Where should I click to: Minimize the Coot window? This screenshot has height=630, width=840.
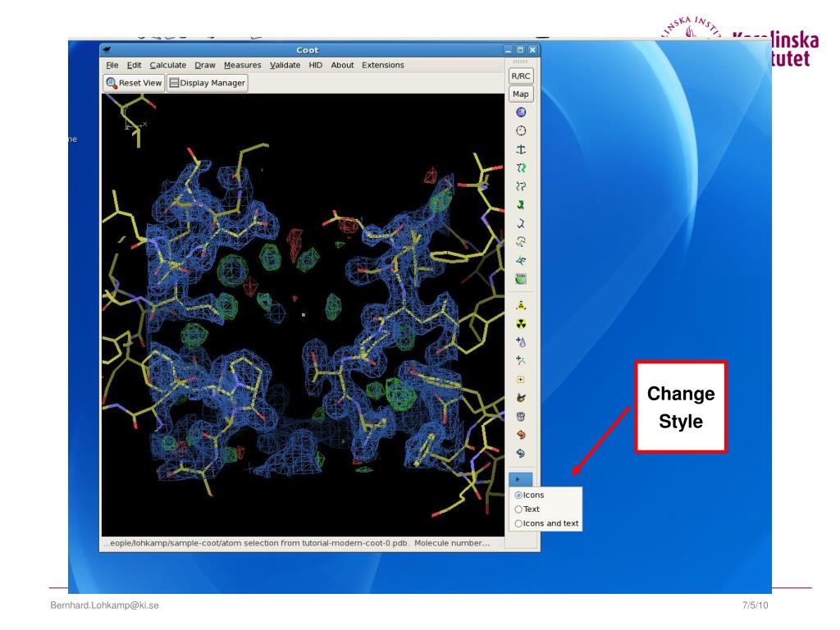[509, 50]
